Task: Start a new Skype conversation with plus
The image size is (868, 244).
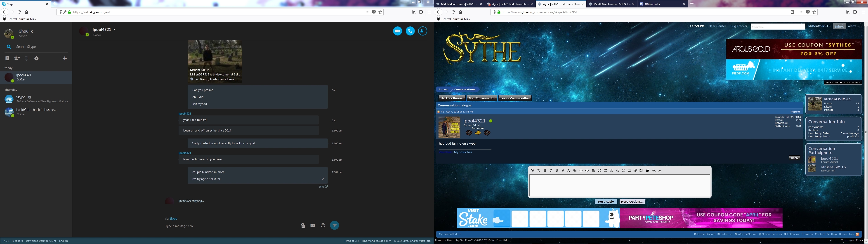Action: pyautogui.click(x=65, y=58)
